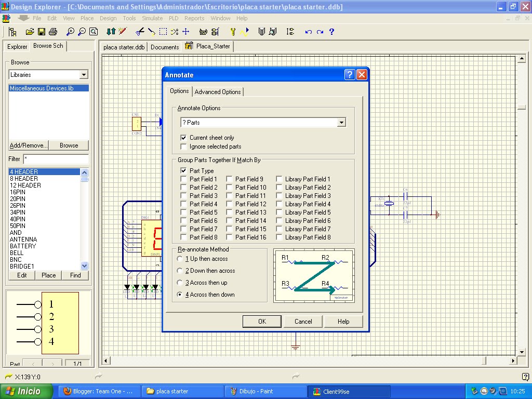The width and height of the screenshot is (532, 399).
Task: Enable Ignore selected parts checkbox
Action: point(183,147)
